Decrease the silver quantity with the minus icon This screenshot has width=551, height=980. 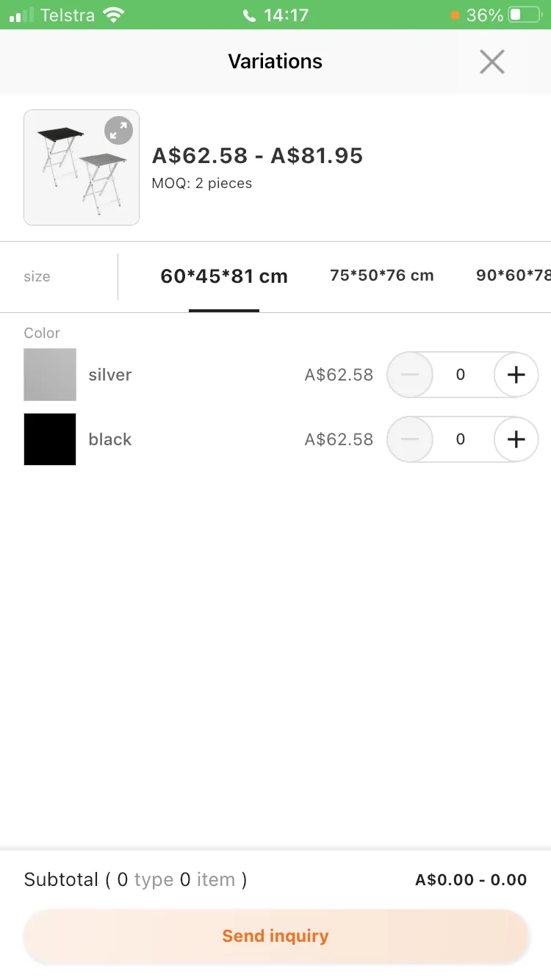point(410,375)
